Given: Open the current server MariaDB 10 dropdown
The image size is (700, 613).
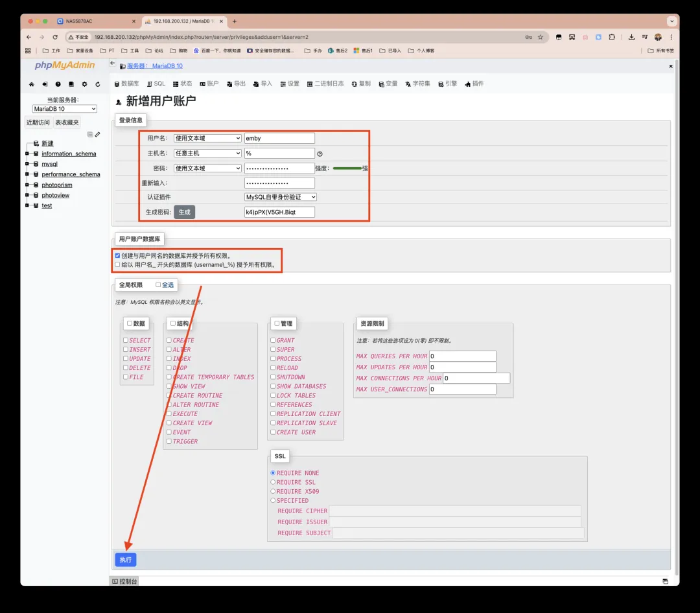Looking at the screenshot, I should coord(65,109).
